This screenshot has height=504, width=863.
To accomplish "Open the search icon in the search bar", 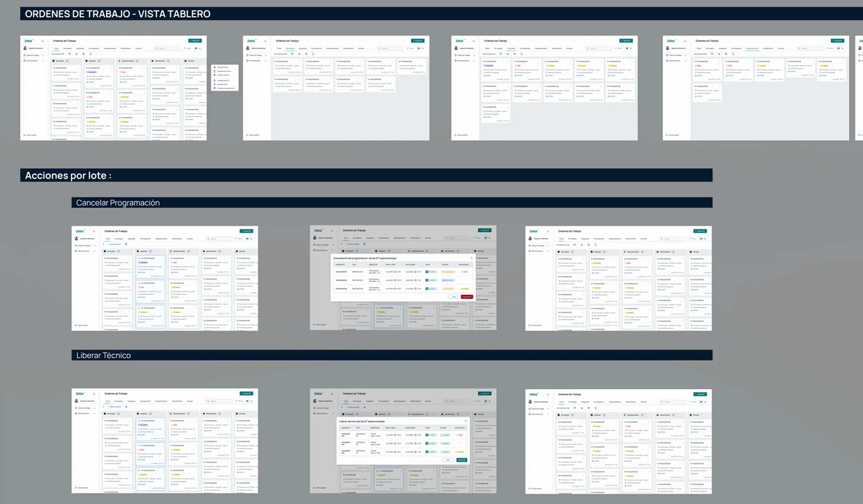I will tap(157, 48).
